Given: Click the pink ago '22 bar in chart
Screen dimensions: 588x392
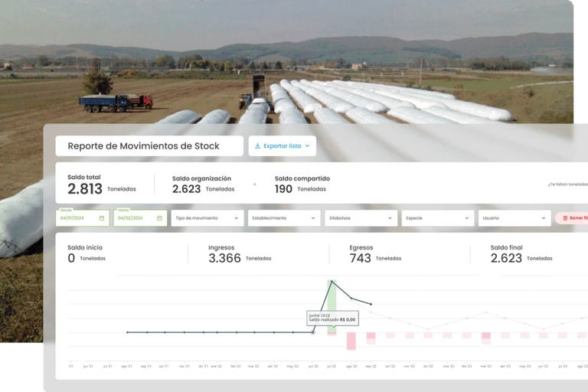Looking at the screenshot, I should click(351, 341).
